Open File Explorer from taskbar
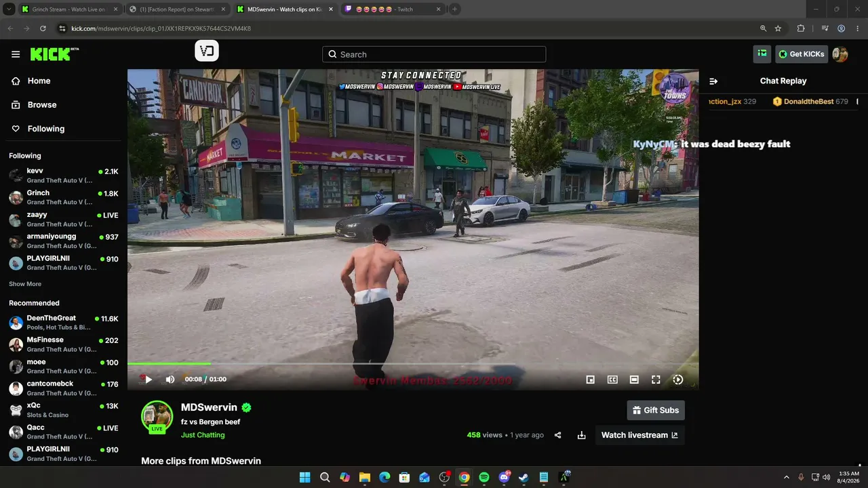This screenshot has width=868, height=488. click(x=365, y=477)
